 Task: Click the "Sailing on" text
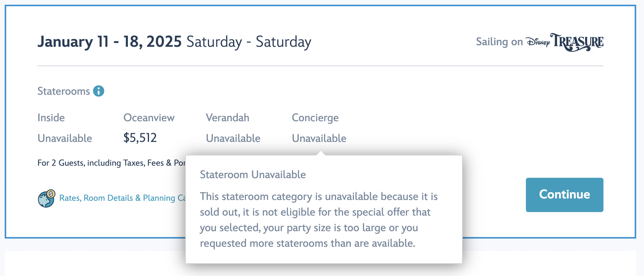(499, 42)
